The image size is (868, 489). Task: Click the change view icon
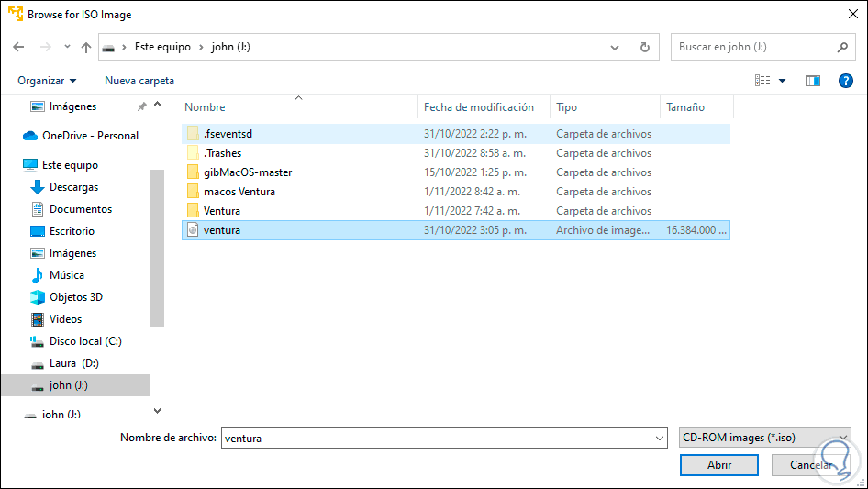click(x=762, y=81)
